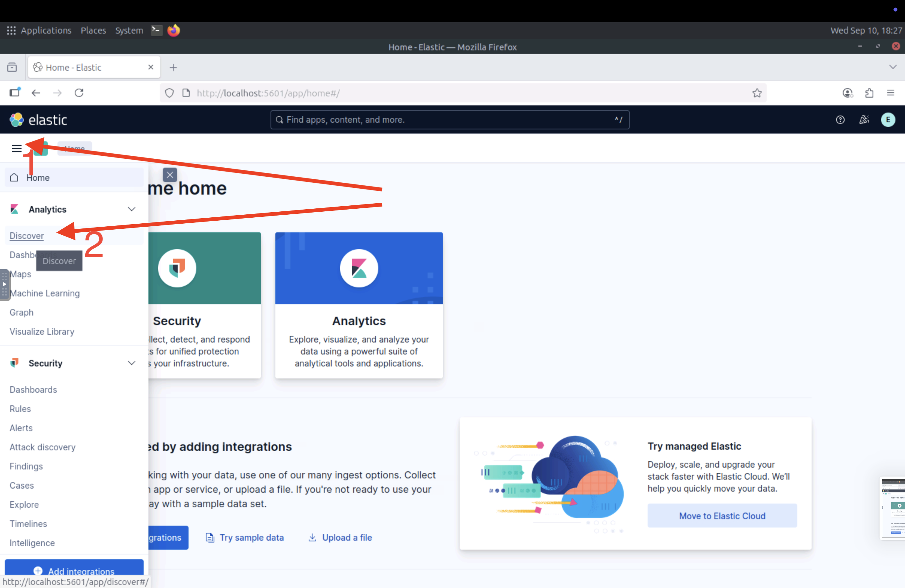The width and height of the screenshot is (905, 588).
Task: Click the Security shield card icon
Action: click(x=177, y=268)
